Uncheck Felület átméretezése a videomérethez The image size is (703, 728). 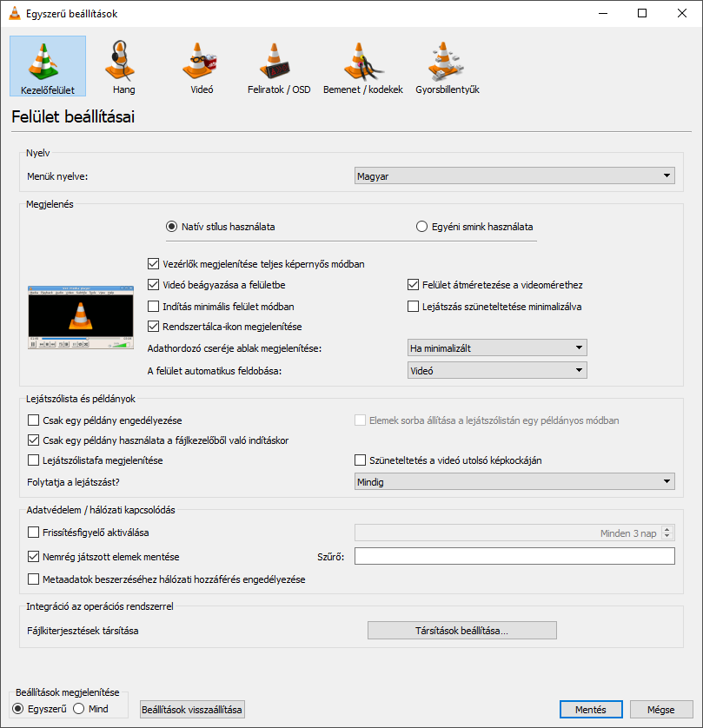click(x=414, y=285)
